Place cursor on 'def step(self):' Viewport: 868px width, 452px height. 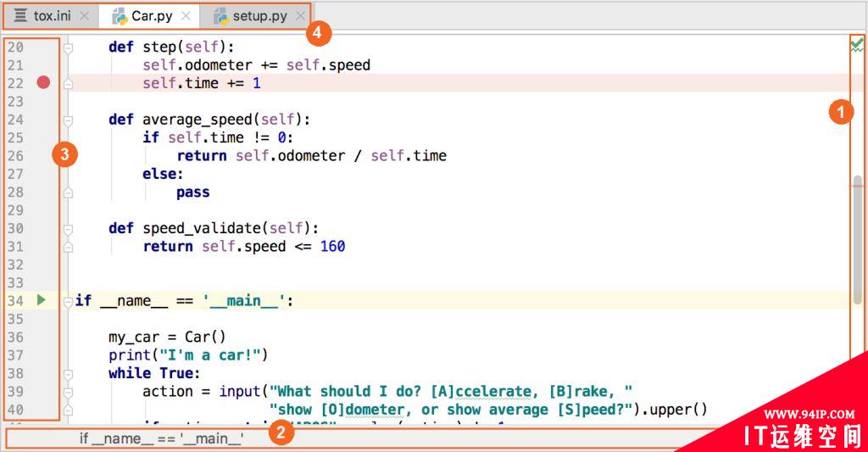(x=171, y=47)
